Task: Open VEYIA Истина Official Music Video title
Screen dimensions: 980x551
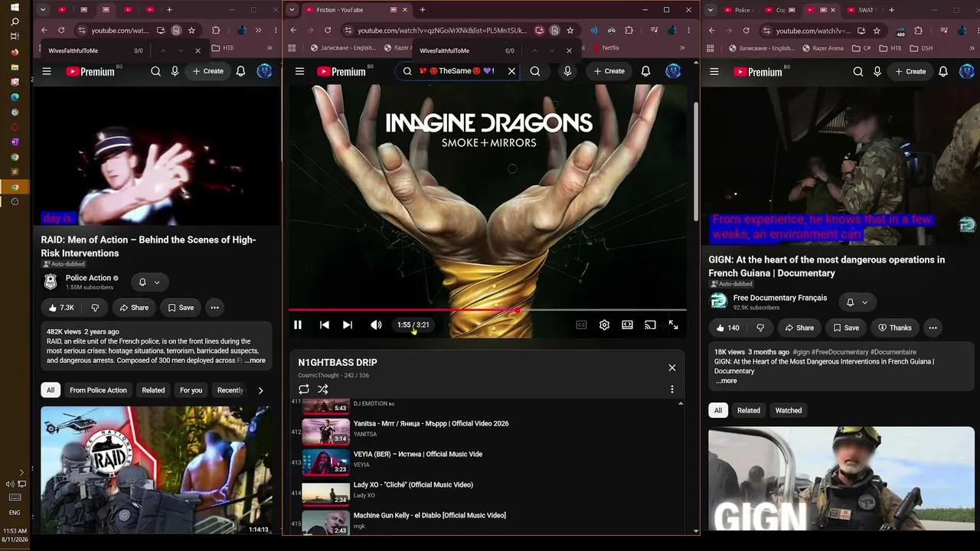Action: (x=418, y=455)
